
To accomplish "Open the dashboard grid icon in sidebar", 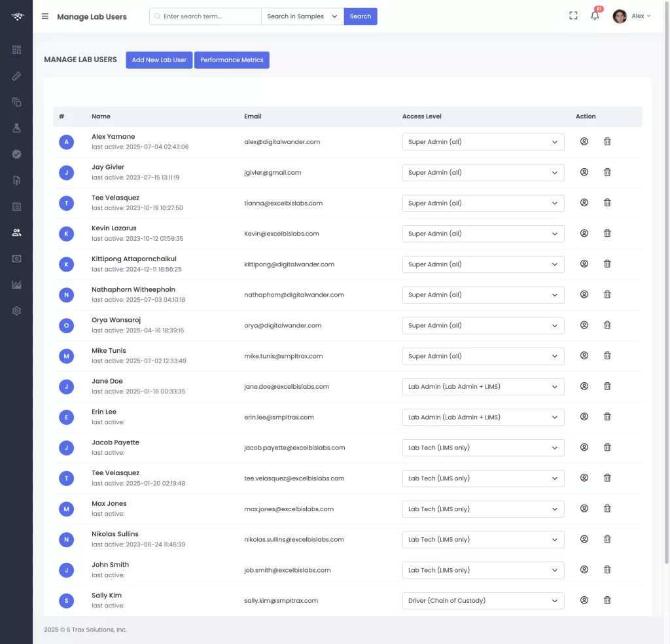I will [16, 50].
